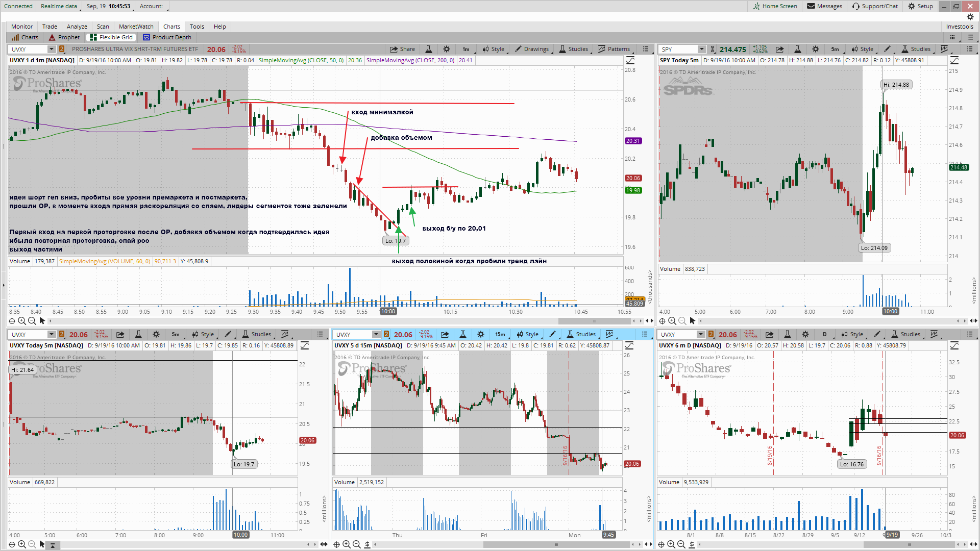The height and width of the screenshot is (551, 980).
Task: Open Edit Studies flask in main UVXY chart
Action: 429,49
